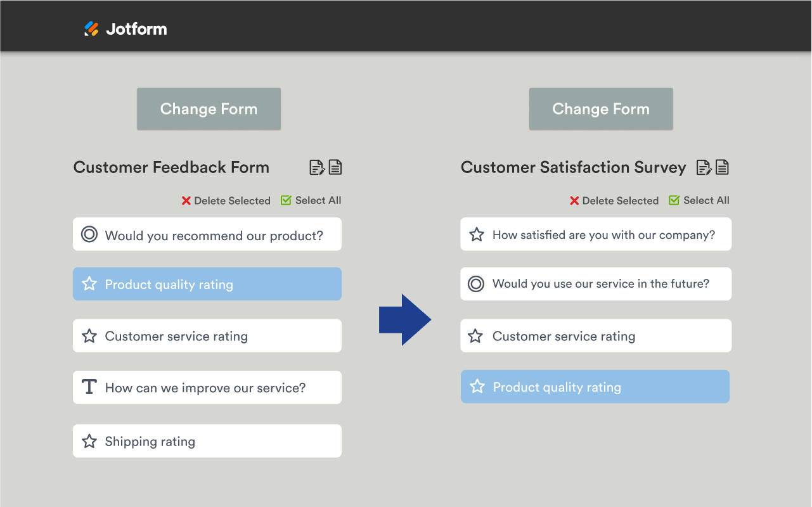Select 'Would you use our service in the future?' field

tap(596, 284)
